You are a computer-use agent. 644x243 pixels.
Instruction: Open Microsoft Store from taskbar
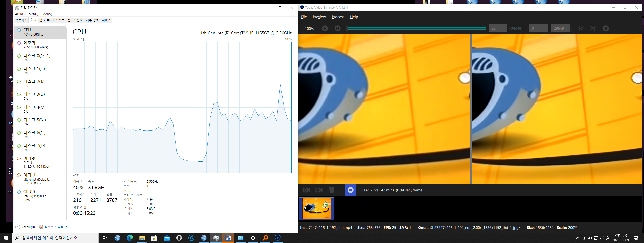(154, 238)
